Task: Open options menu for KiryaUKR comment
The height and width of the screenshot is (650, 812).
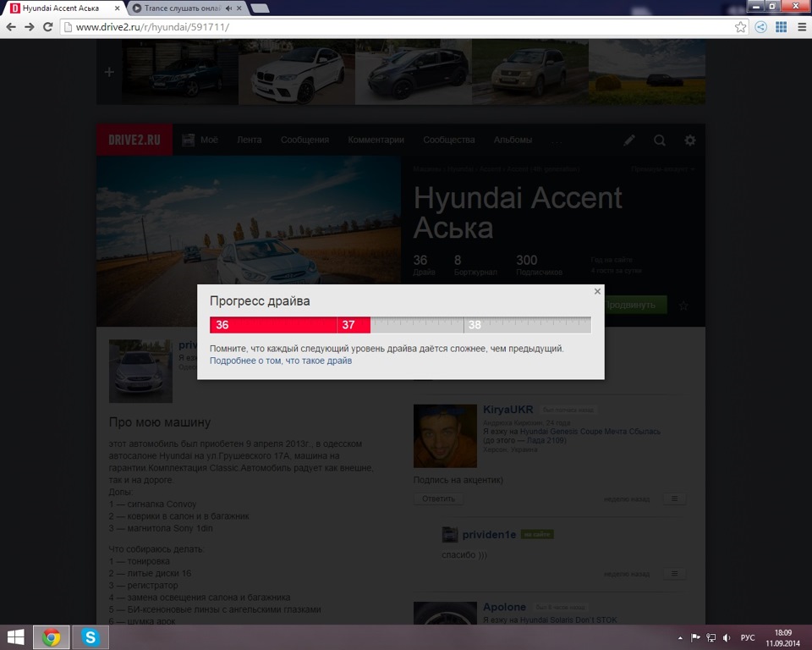Action: click(674, 499)
